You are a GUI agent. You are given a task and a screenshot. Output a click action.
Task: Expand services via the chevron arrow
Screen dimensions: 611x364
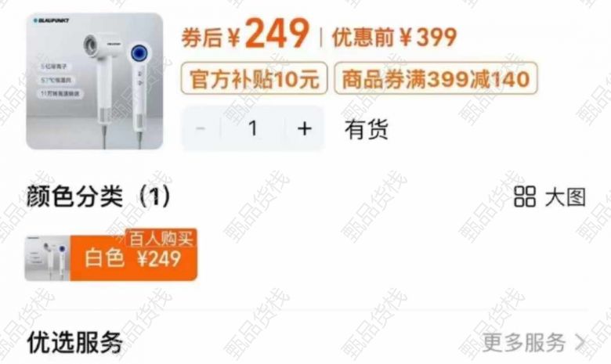(x=580, y=343)
